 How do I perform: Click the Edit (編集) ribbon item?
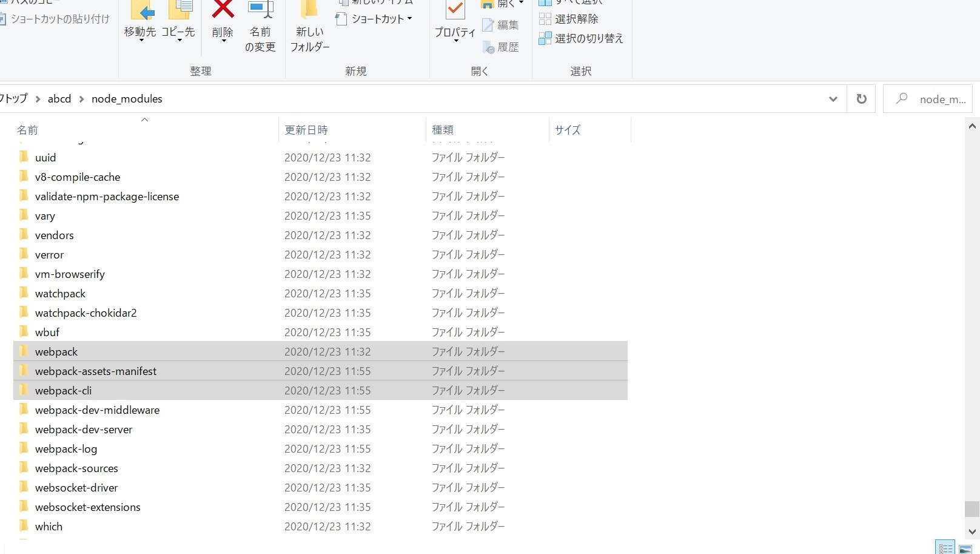pos(501,25)
